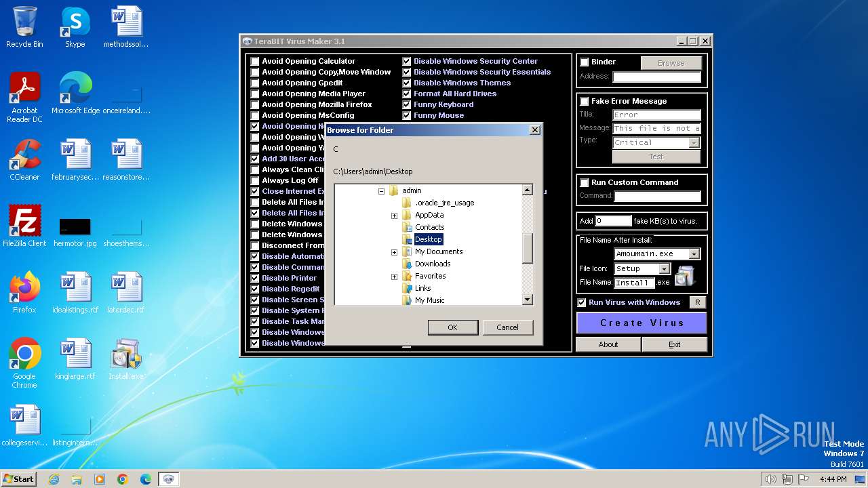
Task: Uncheck Disable Windows Security Center
Action: click(407, 61)
